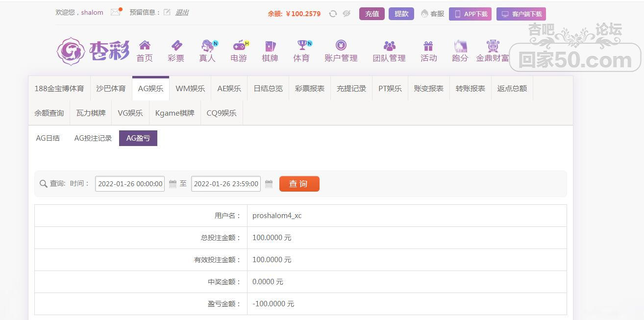The width and height of the screenshot is (644, 320).
Task: Refresh balance with the circular arrows icon
Action: [x=333, y=14]
